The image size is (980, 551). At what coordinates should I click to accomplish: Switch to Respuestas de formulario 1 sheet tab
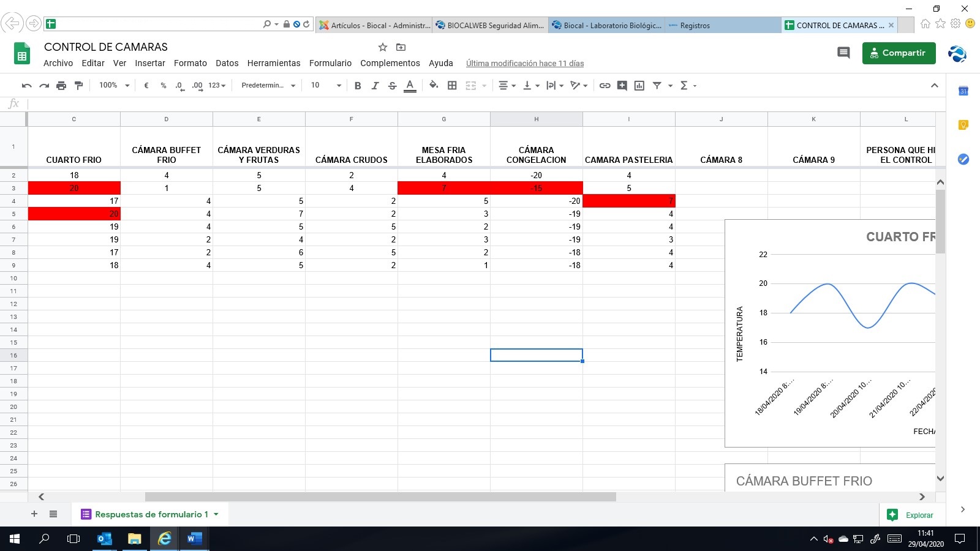click(151, 514)
